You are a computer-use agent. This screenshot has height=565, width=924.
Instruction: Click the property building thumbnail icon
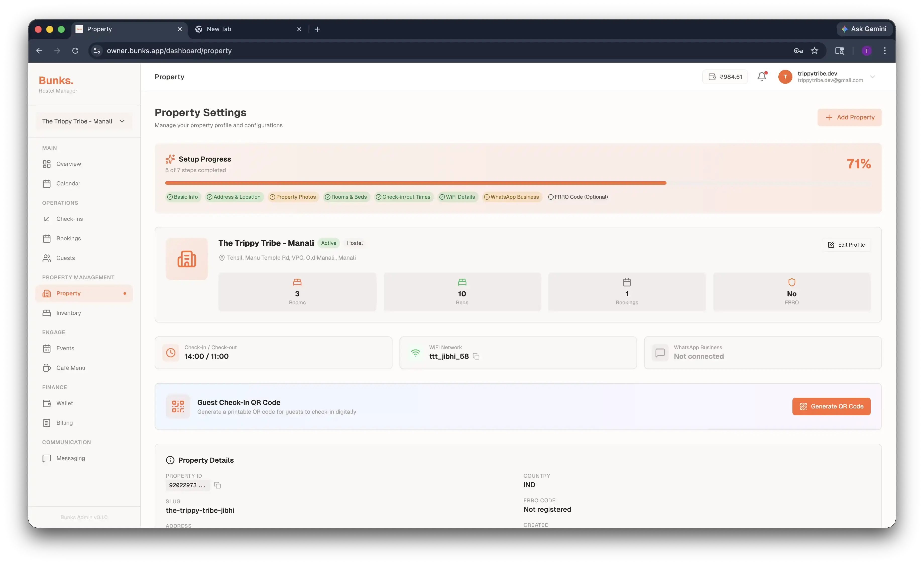click(187, 259)
